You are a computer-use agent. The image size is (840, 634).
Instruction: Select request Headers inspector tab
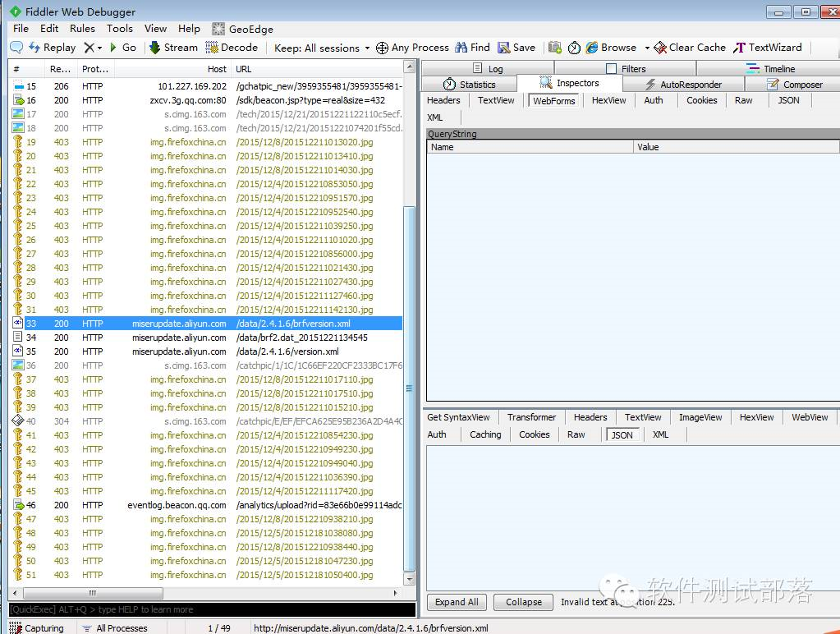[443, 100]
